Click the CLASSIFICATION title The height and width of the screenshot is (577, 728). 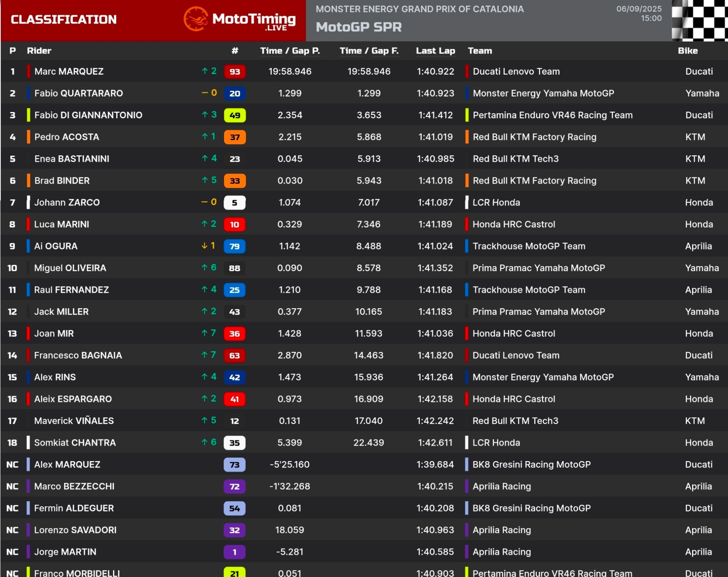point(64,20)
